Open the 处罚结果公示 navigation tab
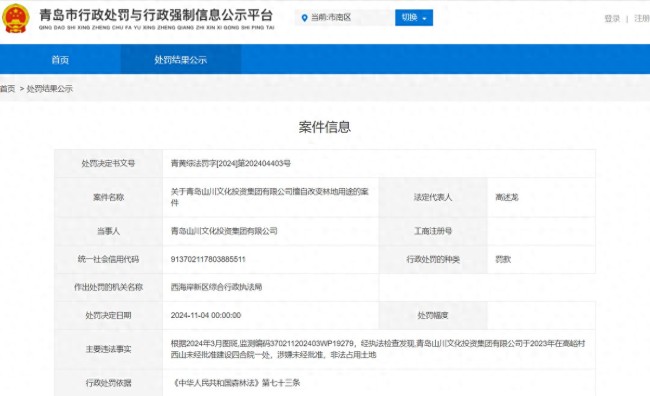Image resolution: width=650 pixels, height=396 pixels. coord(180,60)
